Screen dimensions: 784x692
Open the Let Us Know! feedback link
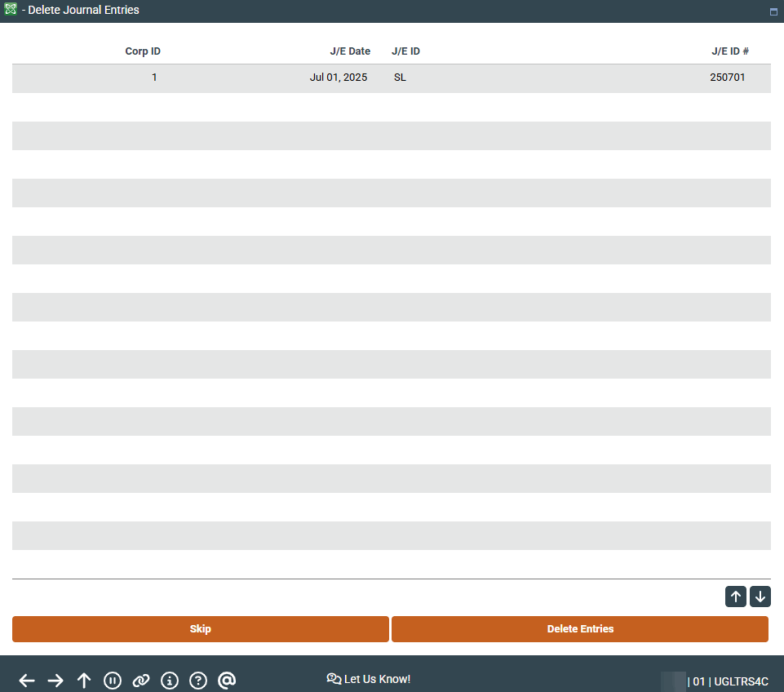pyautogui.click(x=369, y=679)
